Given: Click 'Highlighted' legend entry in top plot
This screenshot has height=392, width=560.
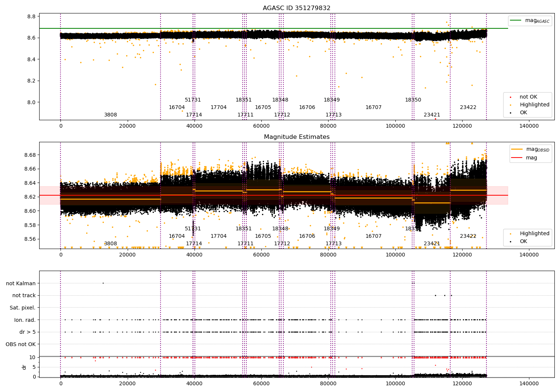Looking at the screenshot, I should (534, 105).
